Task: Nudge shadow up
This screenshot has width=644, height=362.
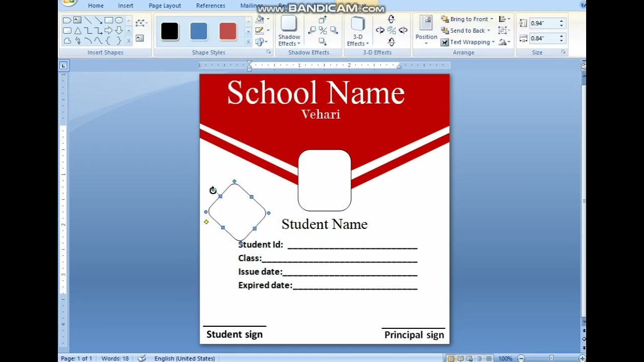Action: (x=323, y=20)
